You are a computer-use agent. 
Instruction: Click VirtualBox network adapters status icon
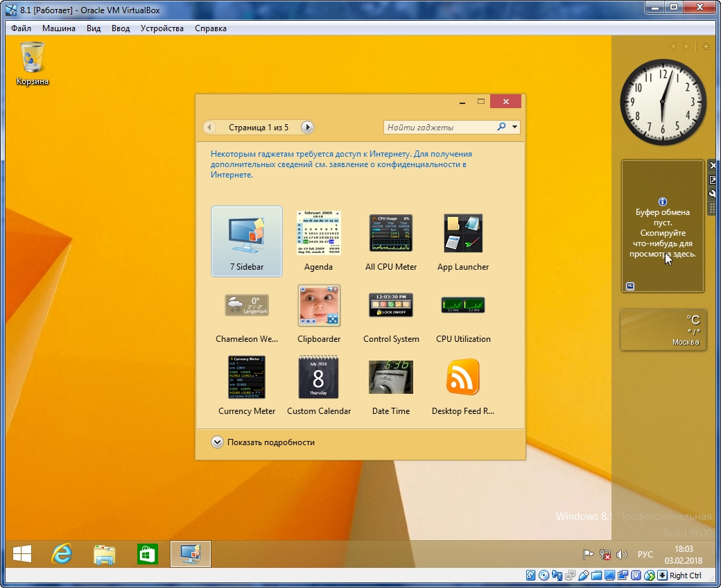(x=570, y=575)
